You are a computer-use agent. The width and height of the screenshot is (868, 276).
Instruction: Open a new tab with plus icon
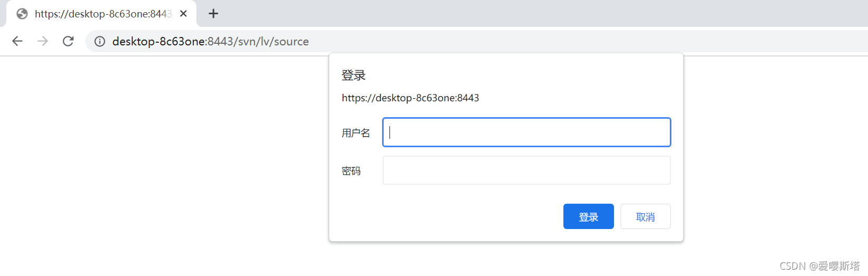coord(213,14)
